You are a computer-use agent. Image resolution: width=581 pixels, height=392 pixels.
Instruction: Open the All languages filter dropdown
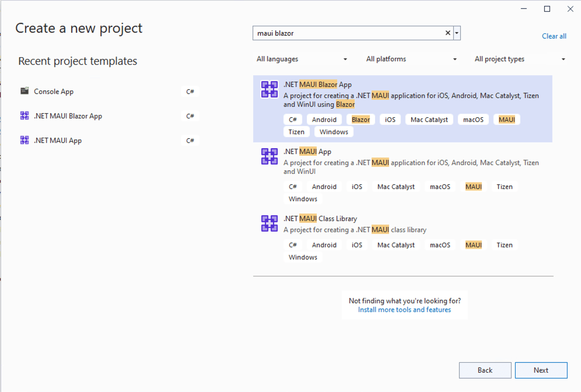[302, 59]
